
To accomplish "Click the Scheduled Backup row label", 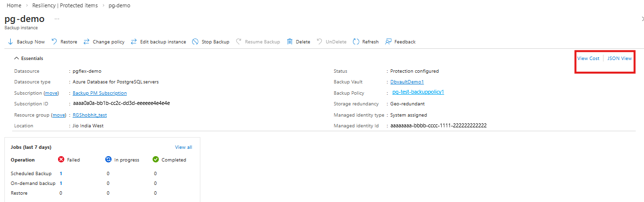I will coord(31,173).
